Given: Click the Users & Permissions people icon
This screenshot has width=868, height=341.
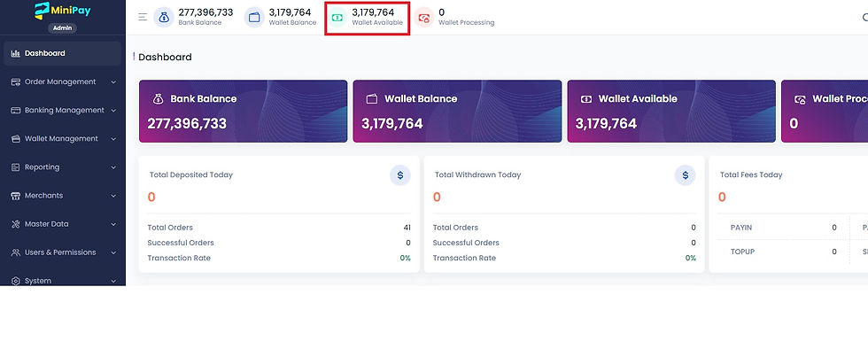Looking at the screenshot, I should pos(16,252).
